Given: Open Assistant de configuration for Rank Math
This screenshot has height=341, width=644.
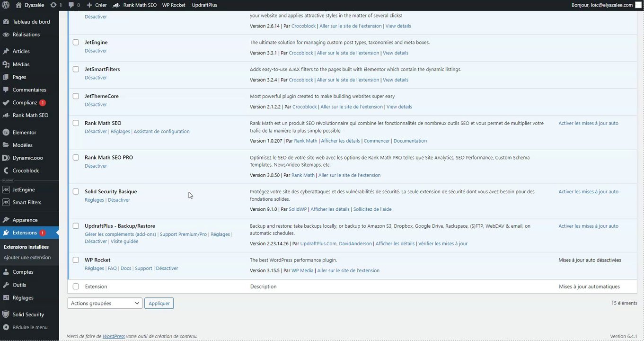Looking at the screenshot, I should coord(161,132).
